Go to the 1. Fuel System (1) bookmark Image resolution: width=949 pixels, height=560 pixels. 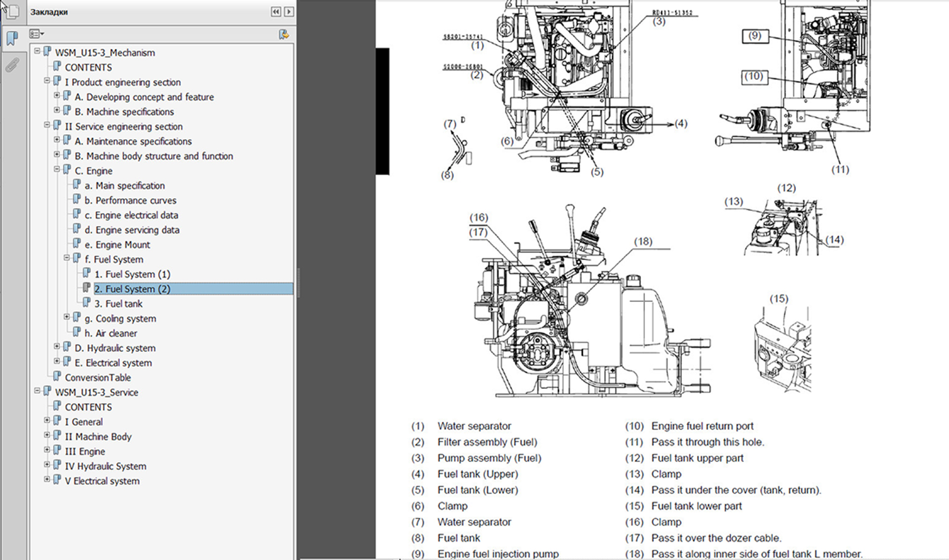pos(132,274)
